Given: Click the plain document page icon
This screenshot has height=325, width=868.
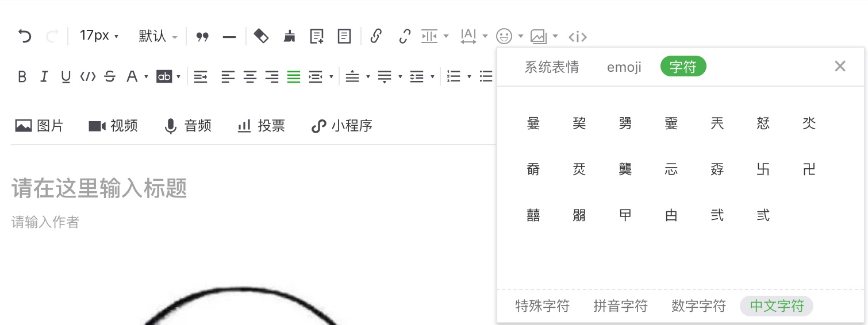Looking at the screenshot, I should coord(344,36).
